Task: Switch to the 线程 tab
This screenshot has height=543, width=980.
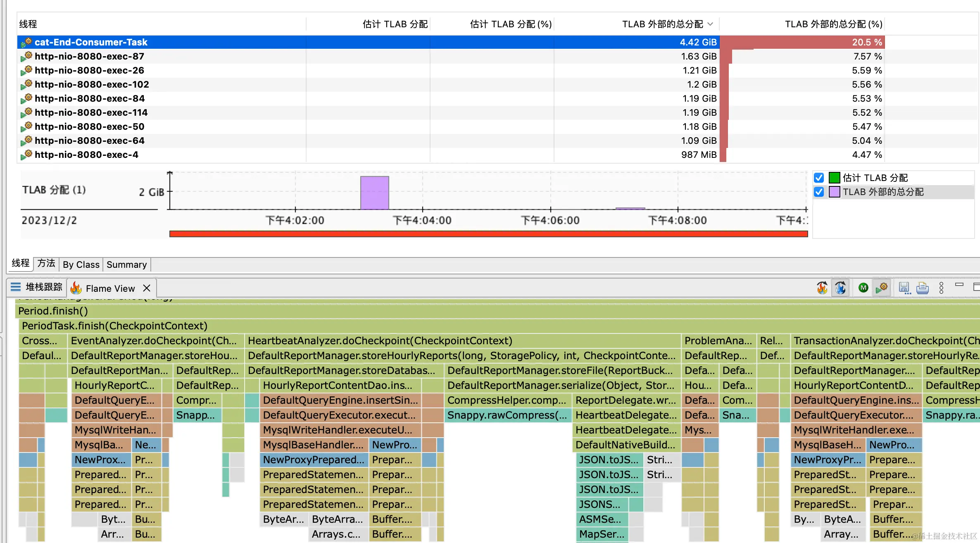Action: [x=20, y=263]
